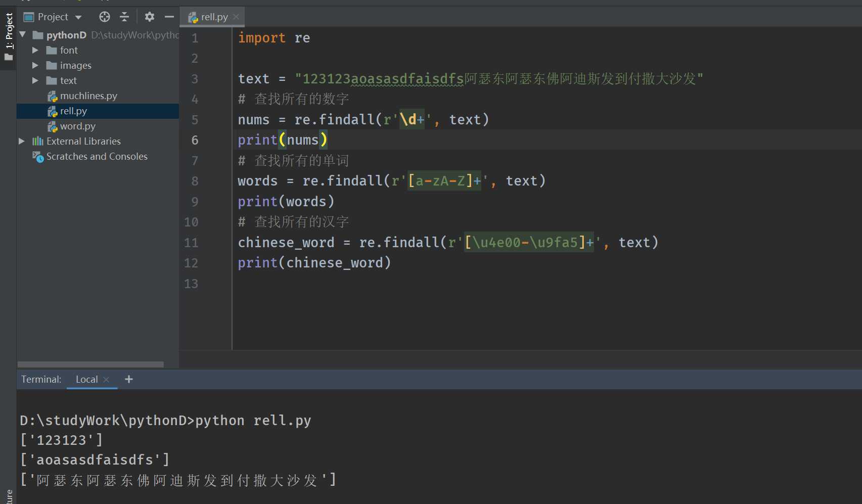The height and width of the screenshot is (504, 862).
Task: Select the images folder row
Action: pyautogui.click(x=98, y=65)
